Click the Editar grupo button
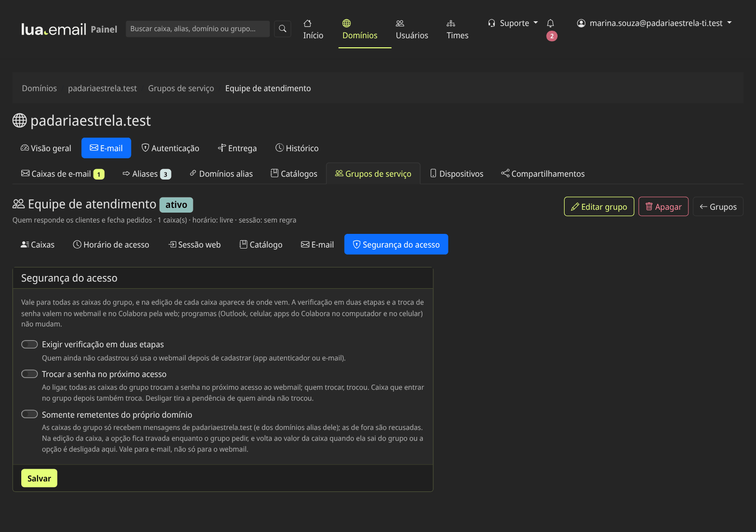The width and height of the screenshot is (756, 532). click(x=599, y=206)
